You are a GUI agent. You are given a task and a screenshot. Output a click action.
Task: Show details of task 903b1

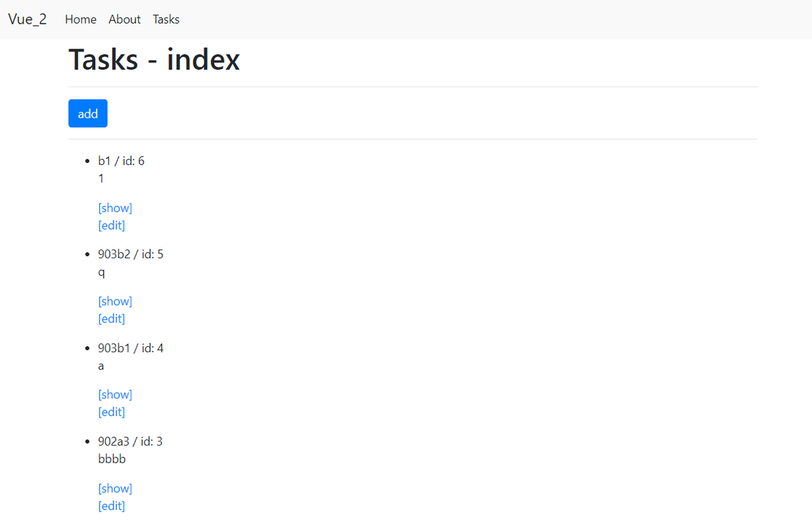(x=115, y=394)
